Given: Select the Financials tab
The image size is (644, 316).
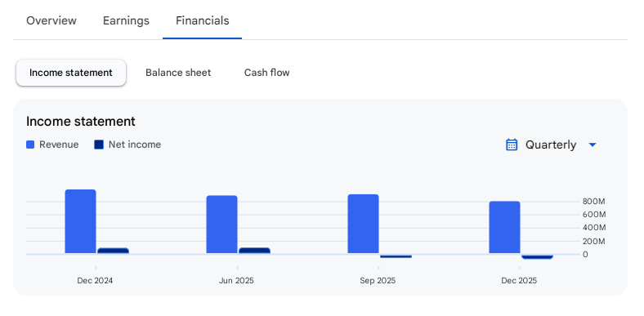Looking at the screenshot, I should (x=202, y=20).
